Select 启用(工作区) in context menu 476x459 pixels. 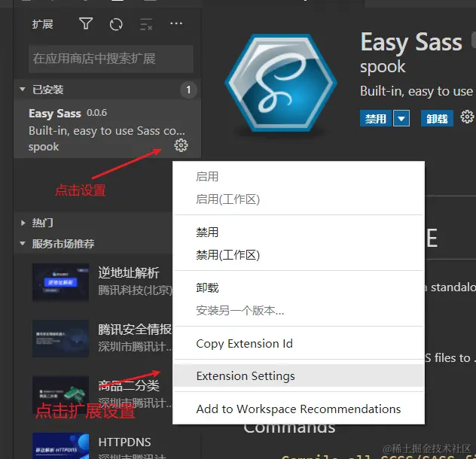[299, 199]
